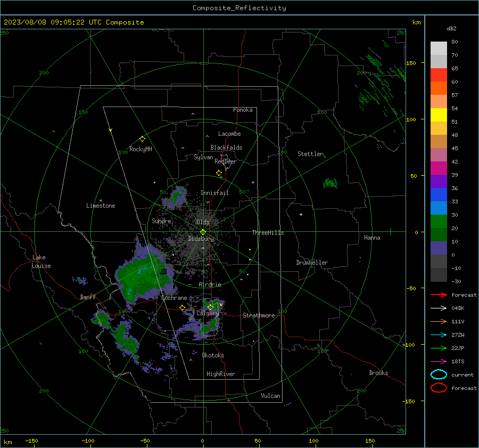The width and height of the screenshot is (479, 448).
Task: Click the yellow diamond marker near Cochrane
Action: pos(183,308)
